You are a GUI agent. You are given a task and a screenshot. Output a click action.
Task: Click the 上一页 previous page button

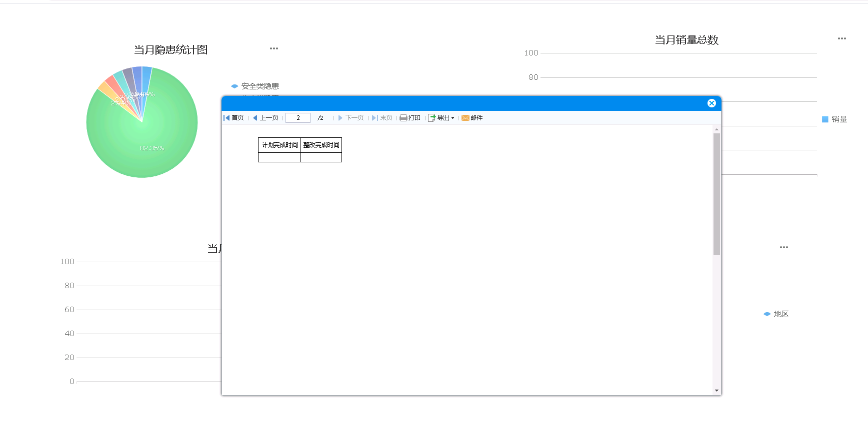tap(265, 118)
